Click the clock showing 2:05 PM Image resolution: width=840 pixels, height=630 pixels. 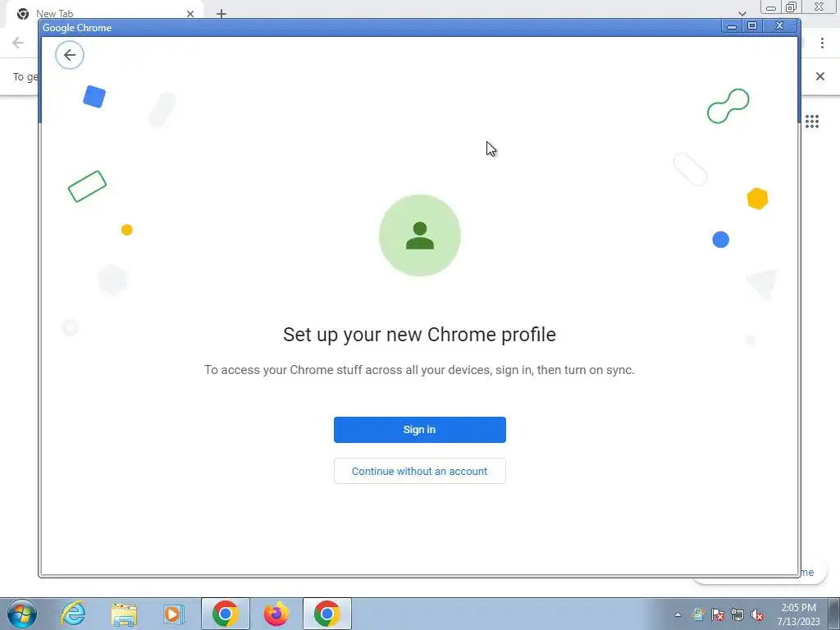[x=798, y=608]
